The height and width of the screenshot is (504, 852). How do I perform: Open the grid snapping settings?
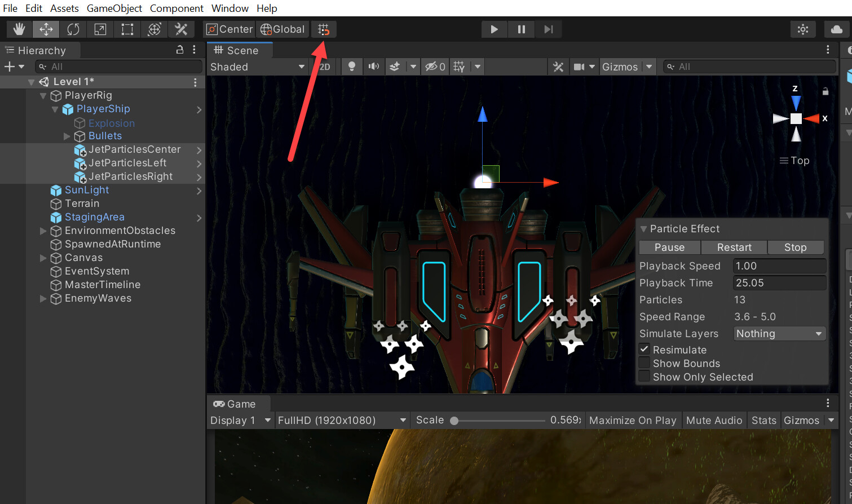point(323,29)
